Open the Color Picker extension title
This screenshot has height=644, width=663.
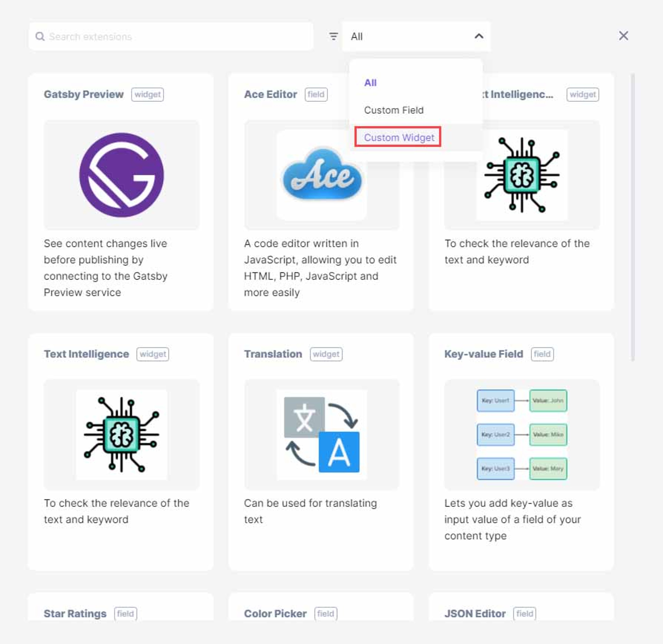point(275,614)
